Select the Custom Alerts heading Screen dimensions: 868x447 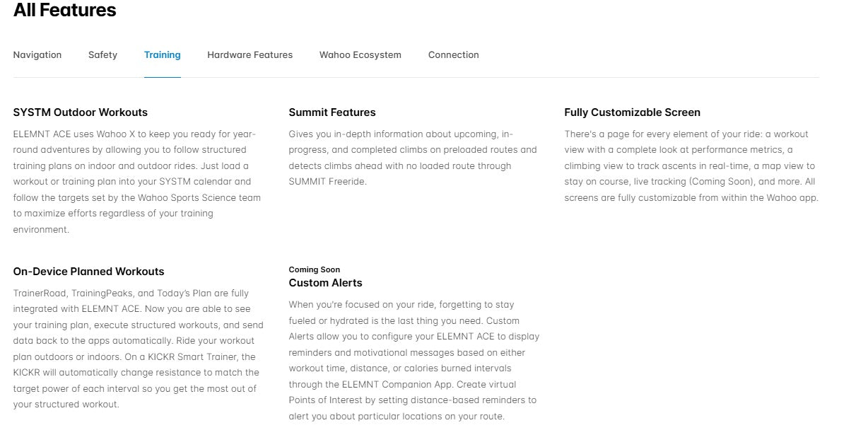coord(325,283)
